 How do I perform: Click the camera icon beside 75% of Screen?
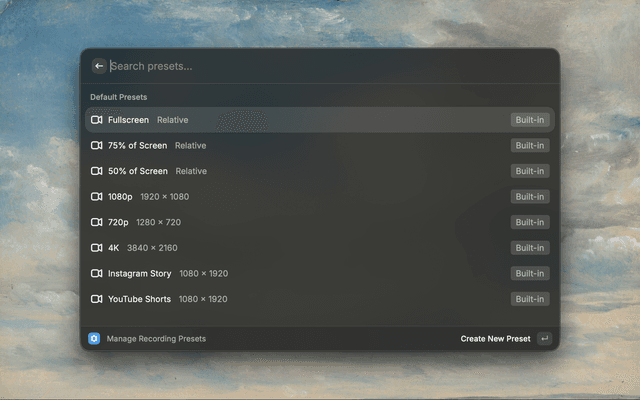click(96, 145)
